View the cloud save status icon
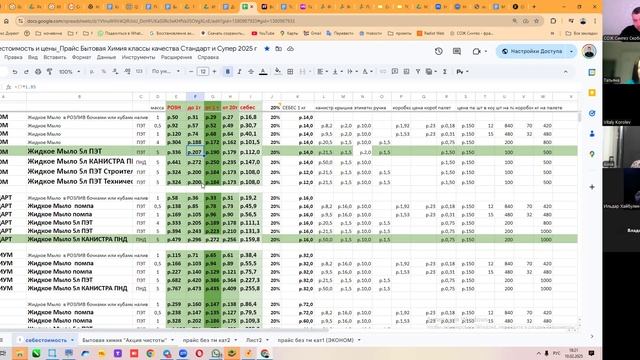The height and width of the screenshot is (360, 640). (290, 49)
